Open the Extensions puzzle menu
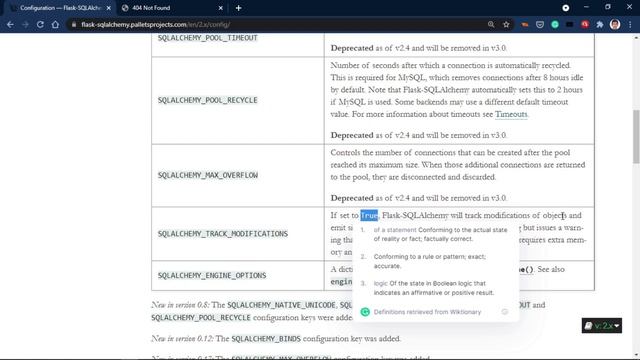The image size is (640, 360). coord(600,24)
